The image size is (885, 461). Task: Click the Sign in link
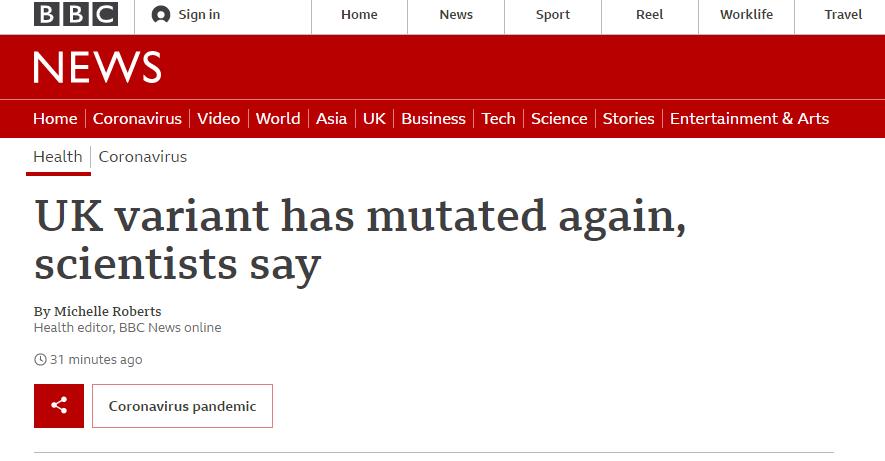pyautogui.click(x=199, y=15)
